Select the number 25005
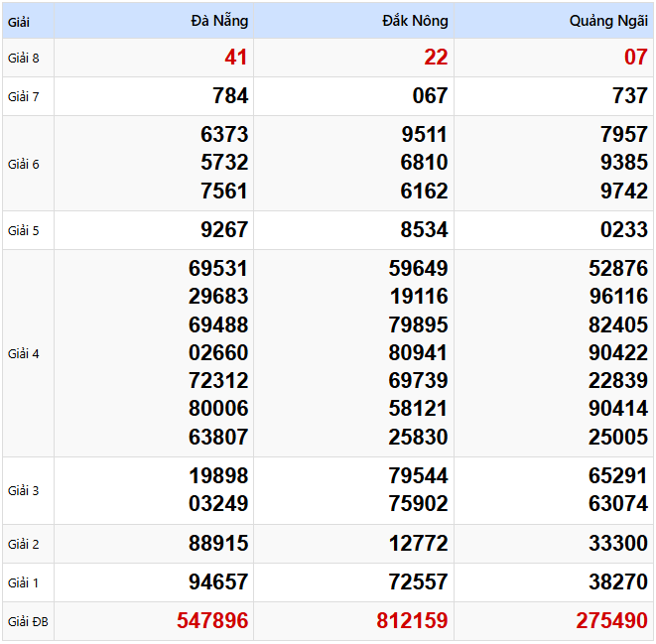 pyautogui.click(x=618, y=437)
